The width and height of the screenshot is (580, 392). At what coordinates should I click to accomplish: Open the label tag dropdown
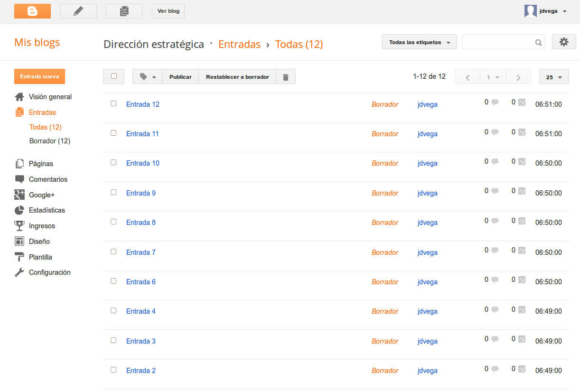[148, 77]
